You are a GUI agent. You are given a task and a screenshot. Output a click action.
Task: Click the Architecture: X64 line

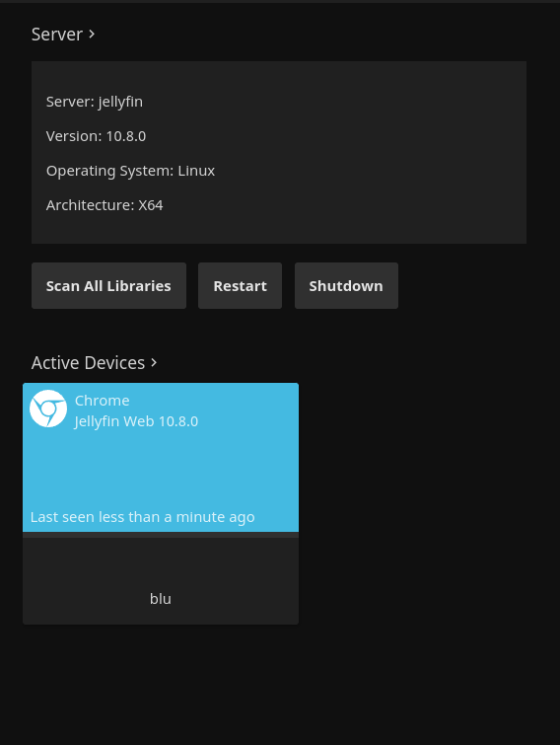pos(105,205)
